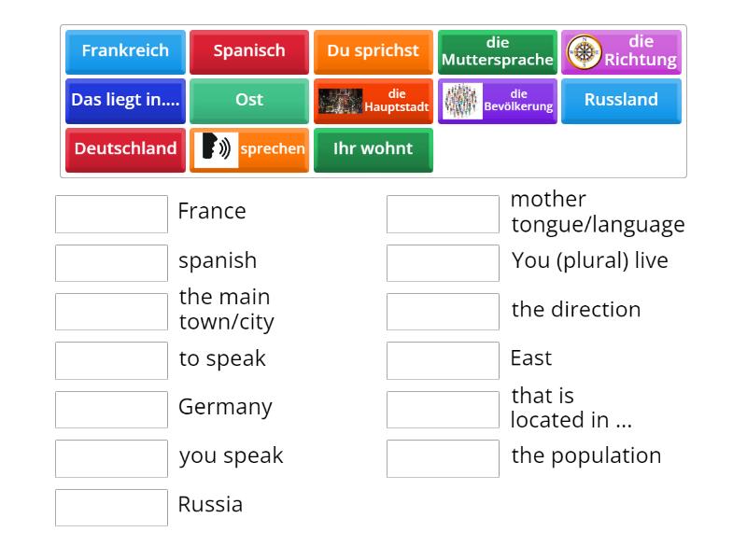
Task: Select the Russland tile
Action: click(x=621, y=101)
